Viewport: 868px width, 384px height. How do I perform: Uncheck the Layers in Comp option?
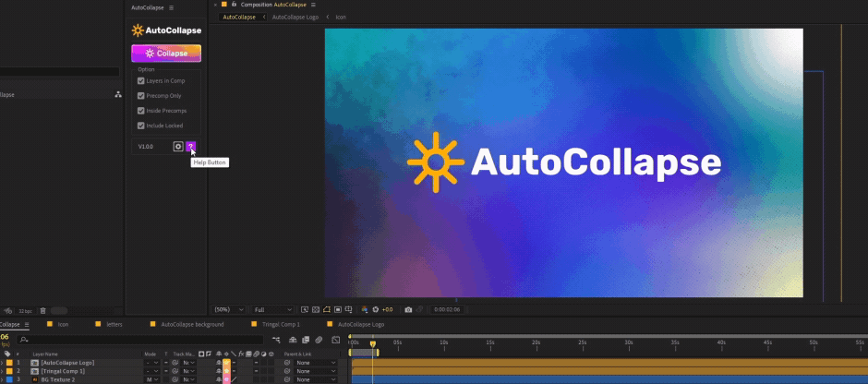coord(140,81)
